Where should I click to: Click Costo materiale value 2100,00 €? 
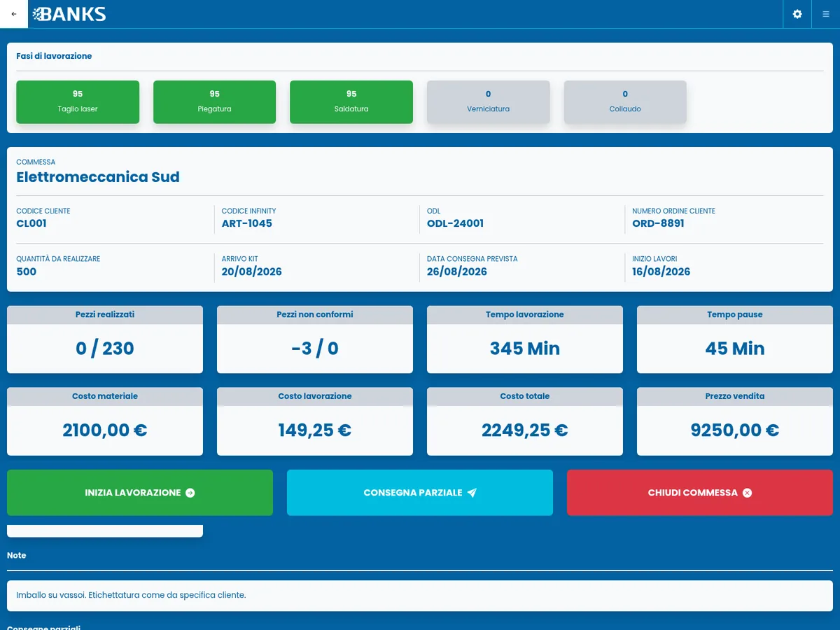(x=105, y=430)
